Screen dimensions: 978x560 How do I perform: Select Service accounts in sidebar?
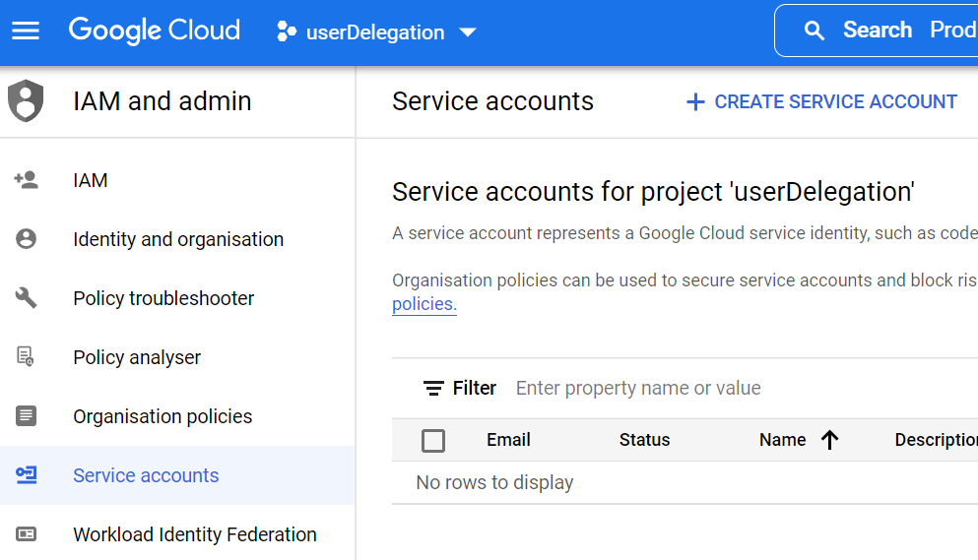point(177,475)
